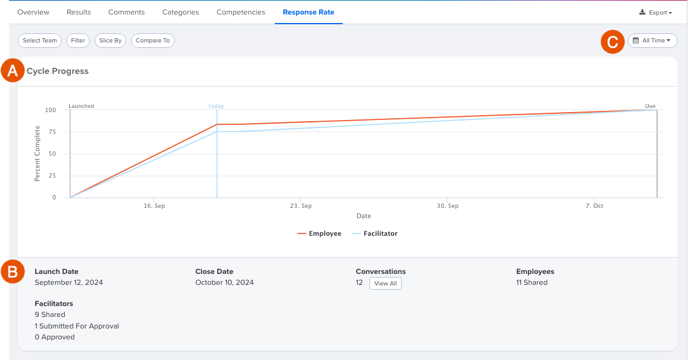This screenshot has height=360, width=688.
Task: Open the Compare To options
Action: 153,40
